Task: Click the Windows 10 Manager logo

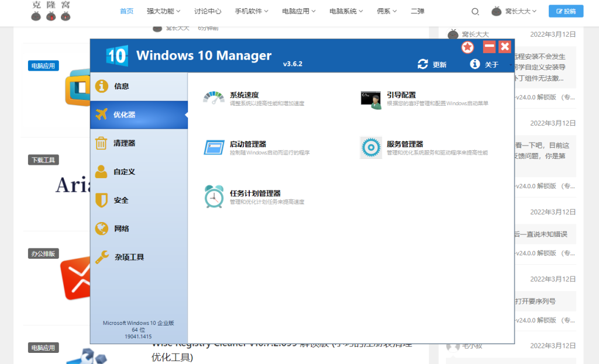Action: coord(116,56)
